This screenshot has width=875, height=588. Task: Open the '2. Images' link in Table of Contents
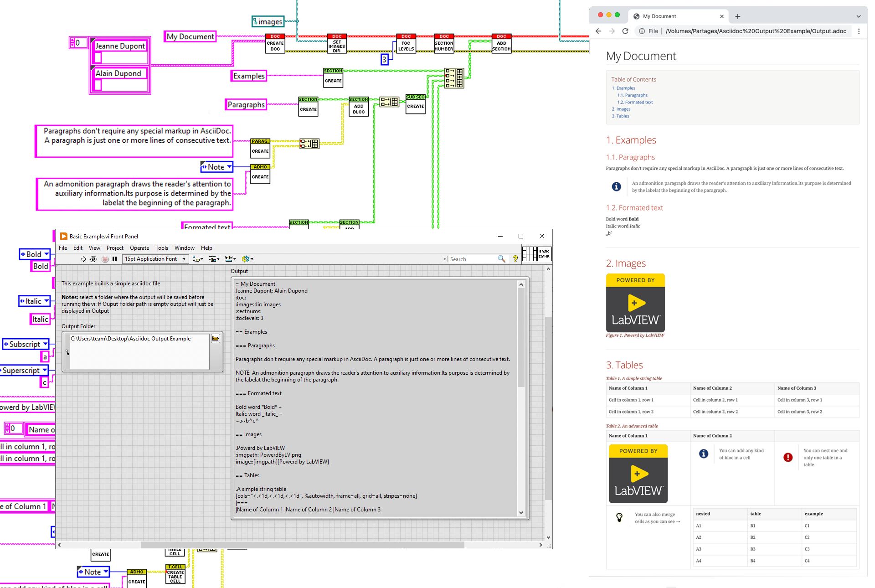621,109
